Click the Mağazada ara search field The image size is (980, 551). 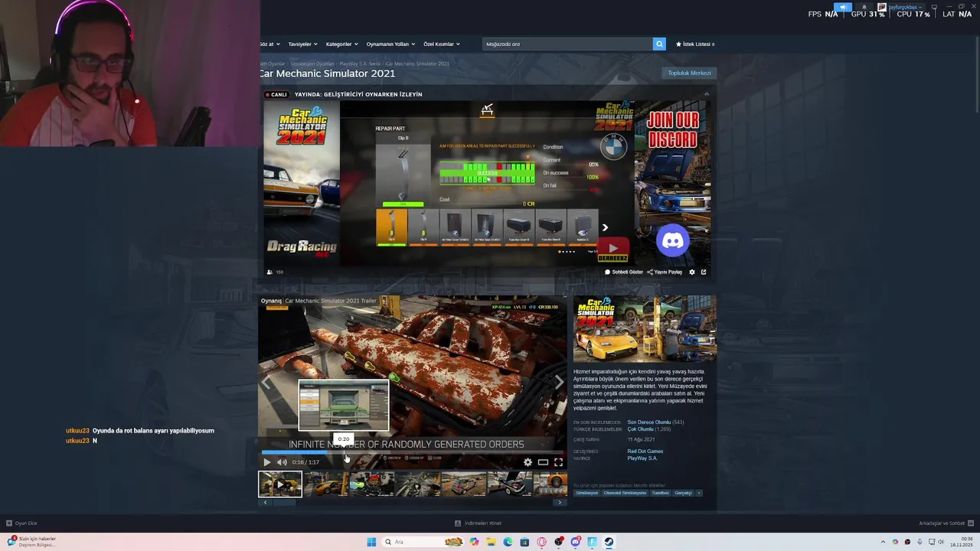coord(567,44)
